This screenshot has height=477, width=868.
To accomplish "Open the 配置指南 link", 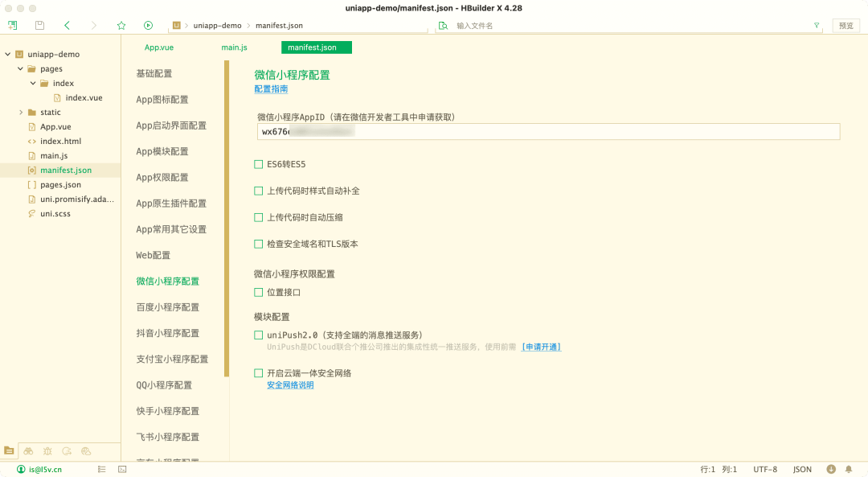I will coord(271,88).
